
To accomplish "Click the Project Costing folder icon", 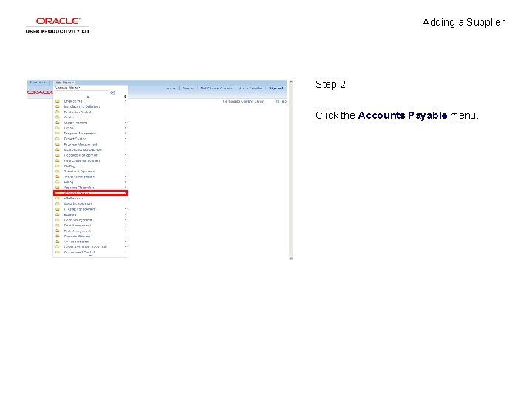I will pyautogui.click(x=58, y=139).
